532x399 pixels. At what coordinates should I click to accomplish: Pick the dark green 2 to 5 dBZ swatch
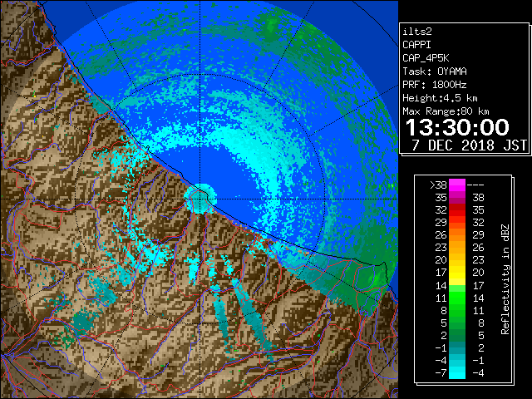[x=457, y=335]
